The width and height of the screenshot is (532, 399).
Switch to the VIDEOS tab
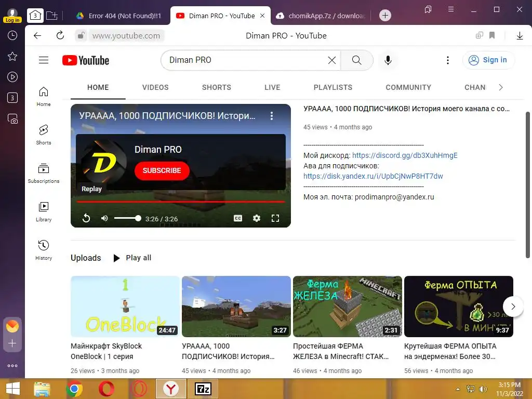pyautogui.click(x=155, y=87)
